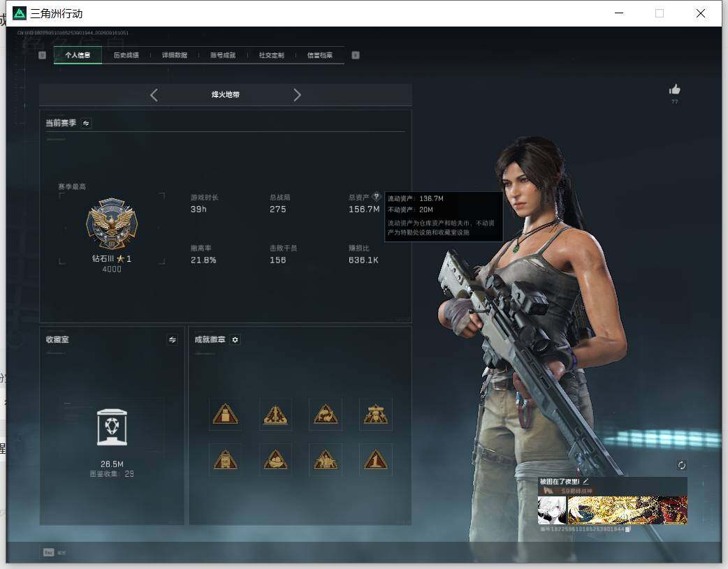Click the 三角洲行动 app icon in title bar
728x569 pixels.
click(20, 13)
